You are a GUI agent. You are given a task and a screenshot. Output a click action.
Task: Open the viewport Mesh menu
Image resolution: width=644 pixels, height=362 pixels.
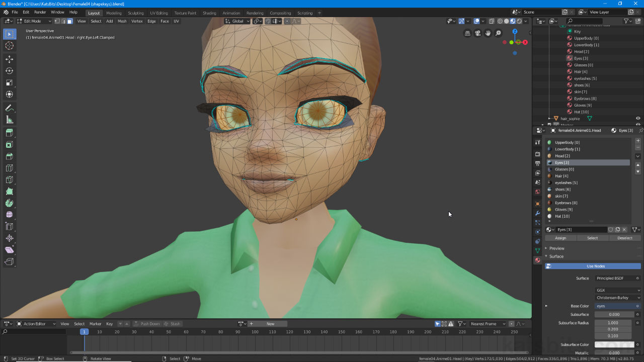pos(122,21)
